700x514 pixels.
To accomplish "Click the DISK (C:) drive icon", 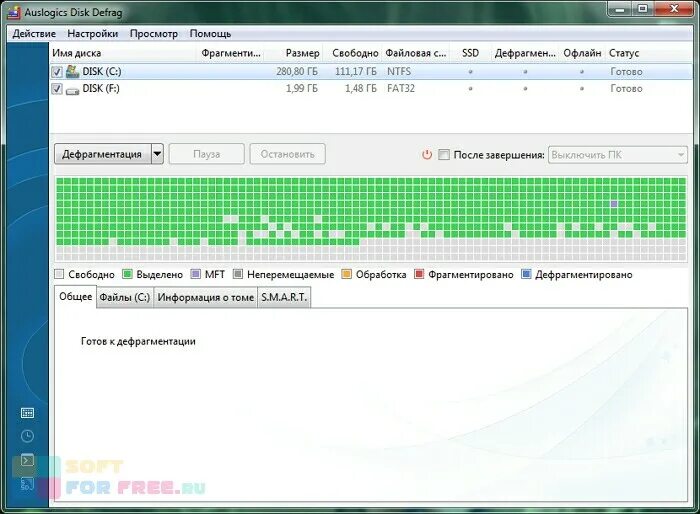I will 72,71.
